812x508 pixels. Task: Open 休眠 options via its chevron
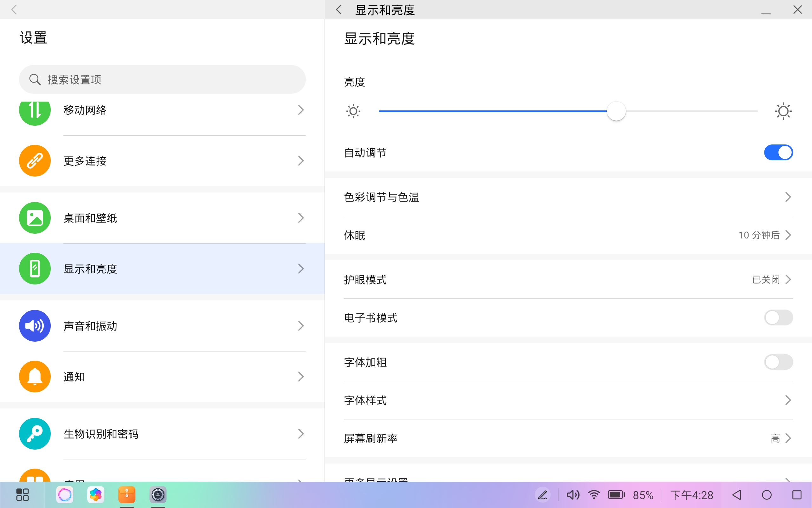click(x=788, y=235)
